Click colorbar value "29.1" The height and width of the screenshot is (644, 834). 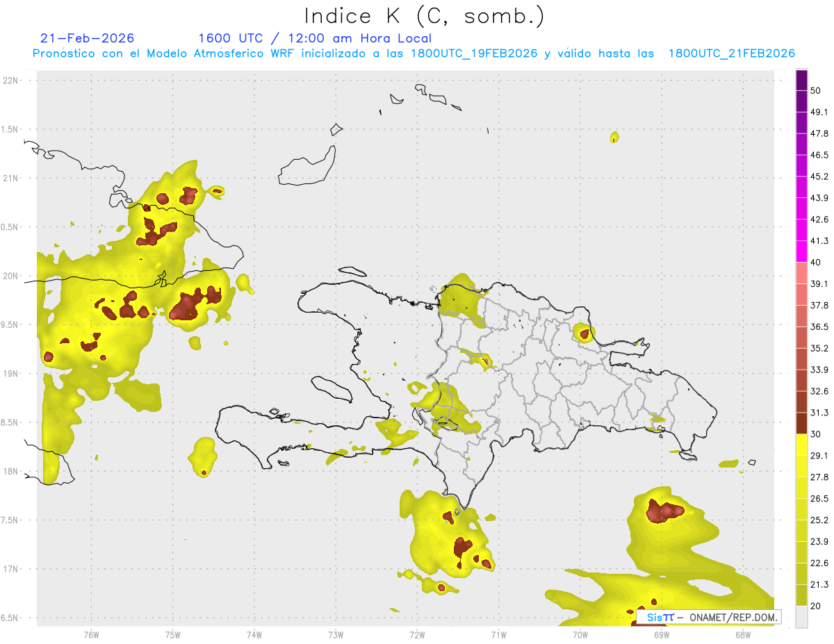coord(819,456)
